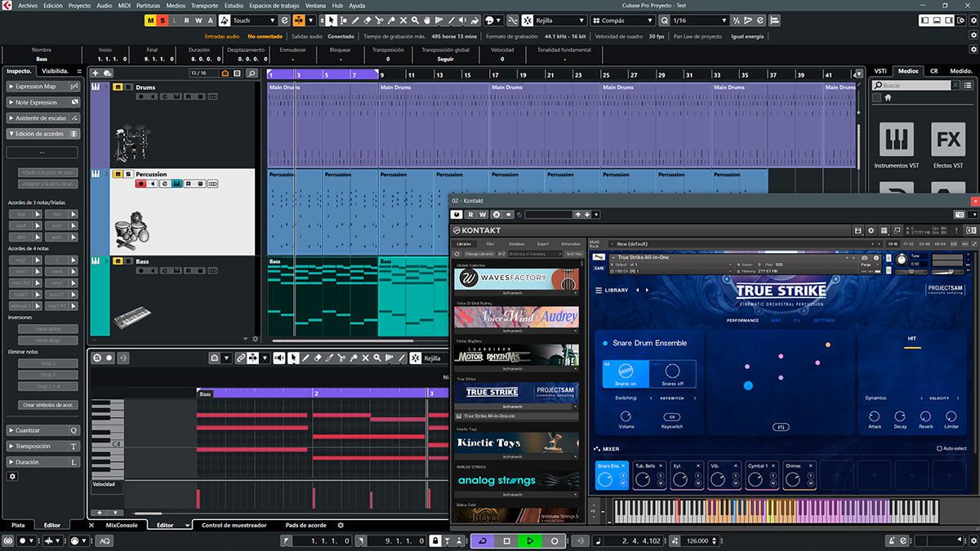Open the True Strike LIBRARY hamburger menu
Image resolution: width=980 pixels, height=551 pixels.
(x=599, y=290)
